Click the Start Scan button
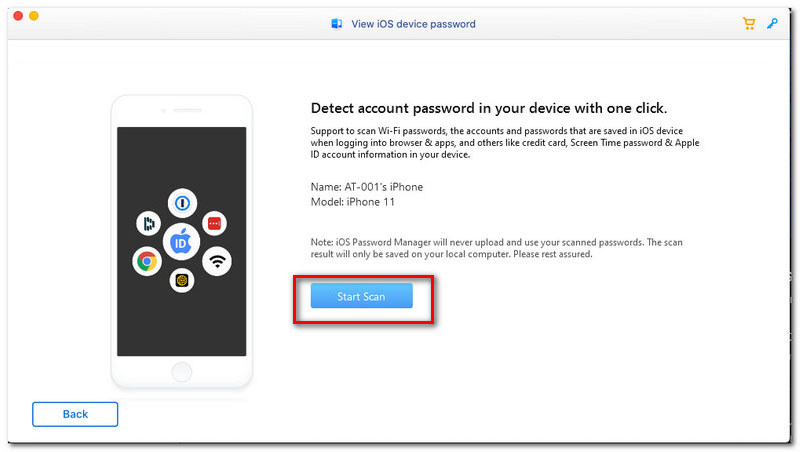Image resolution: width=800 pixels, height=452 pixels. click(361, 296)
